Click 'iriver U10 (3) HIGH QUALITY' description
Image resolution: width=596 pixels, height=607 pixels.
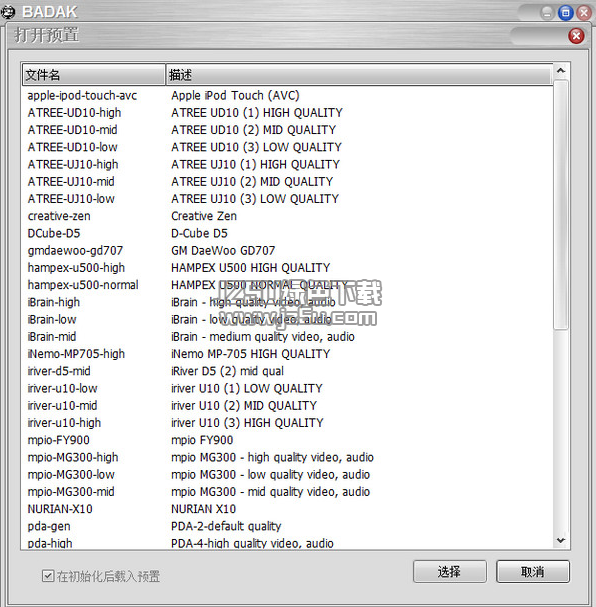(x=247, y=423)
